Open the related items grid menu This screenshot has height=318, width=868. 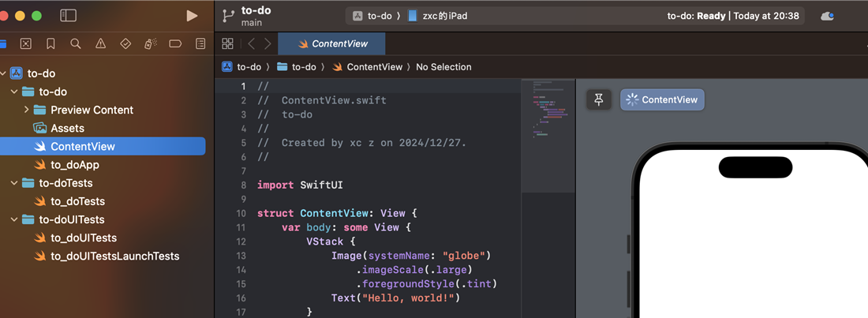click(x=228, y=43)
